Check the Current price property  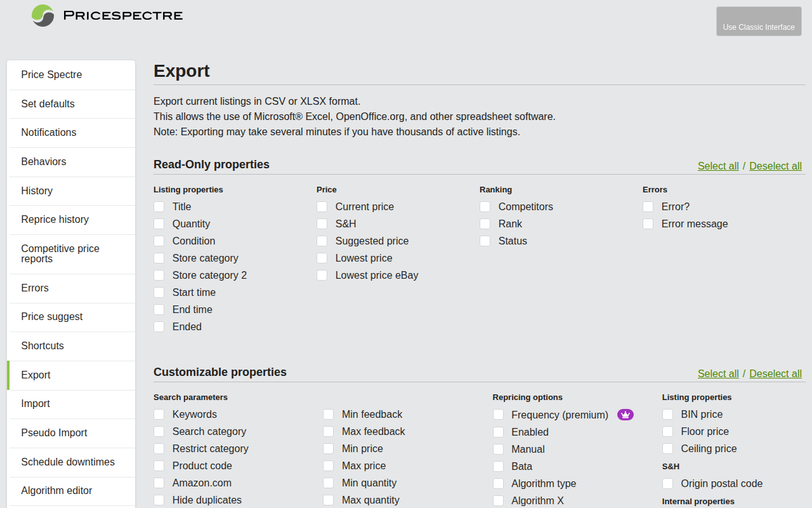[322, 206]
